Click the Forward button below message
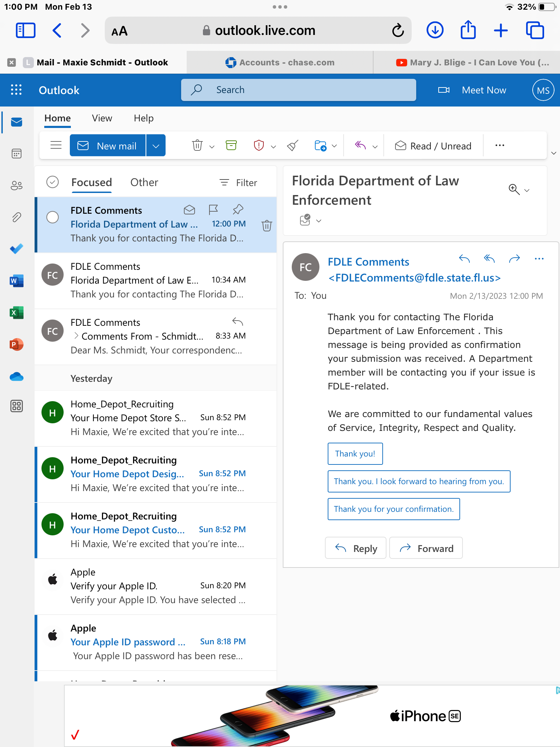This screenshot has width=560, height=747. [x=426, y=548]
